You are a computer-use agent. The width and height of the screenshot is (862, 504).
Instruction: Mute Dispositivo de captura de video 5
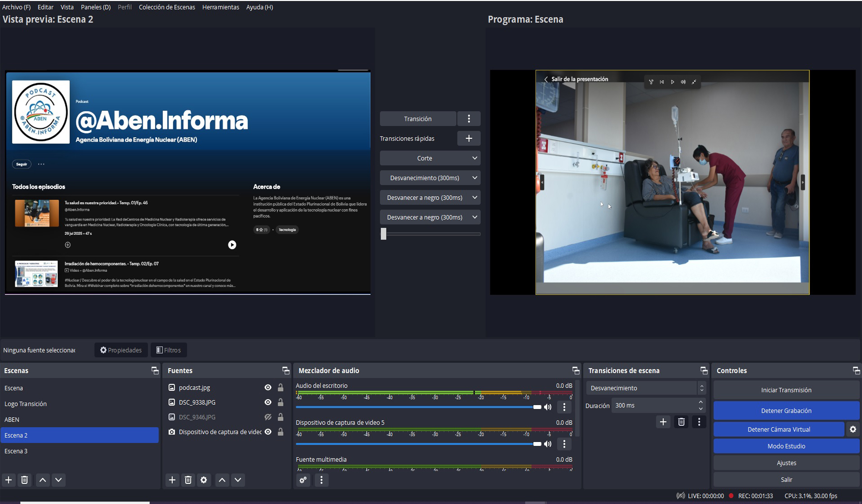(x=547, y=444)
